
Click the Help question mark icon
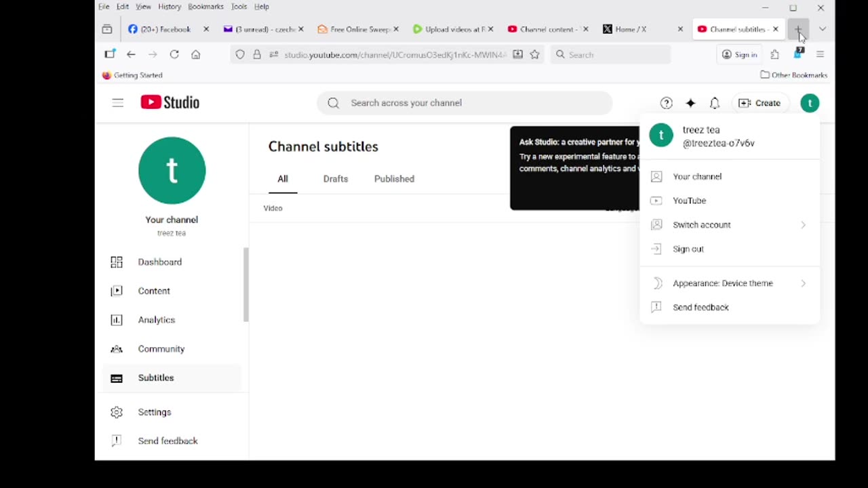click(666, 103)
